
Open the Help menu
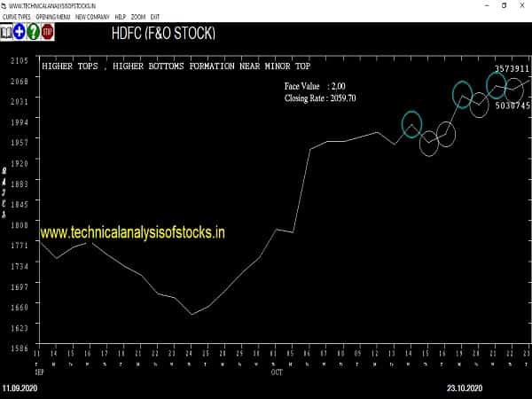click(121, 17)
